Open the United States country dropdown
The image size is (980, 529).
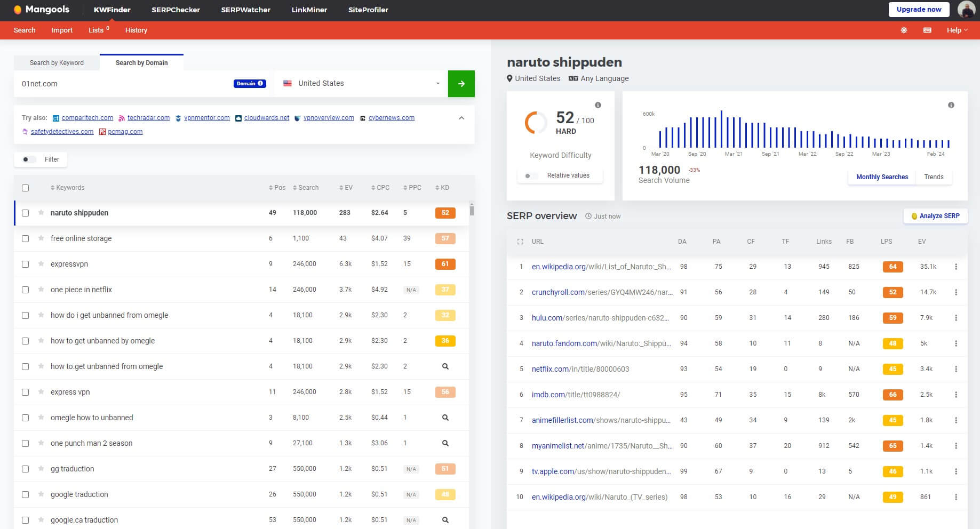coord(361,84)
